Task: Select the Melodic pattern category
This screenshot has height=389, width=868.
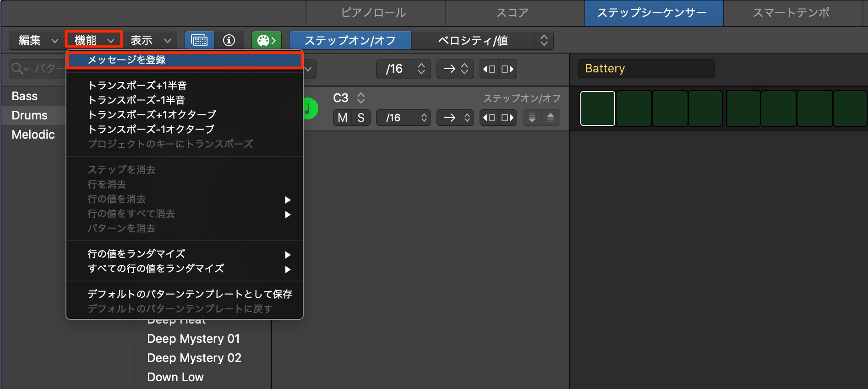Action: click(x=33, y=135)
